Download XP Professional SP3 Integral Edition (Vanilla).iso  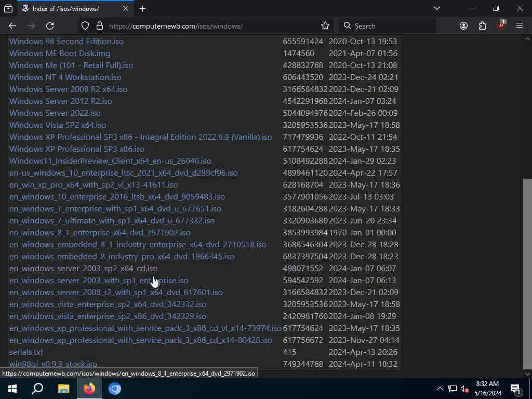(140, 137)
